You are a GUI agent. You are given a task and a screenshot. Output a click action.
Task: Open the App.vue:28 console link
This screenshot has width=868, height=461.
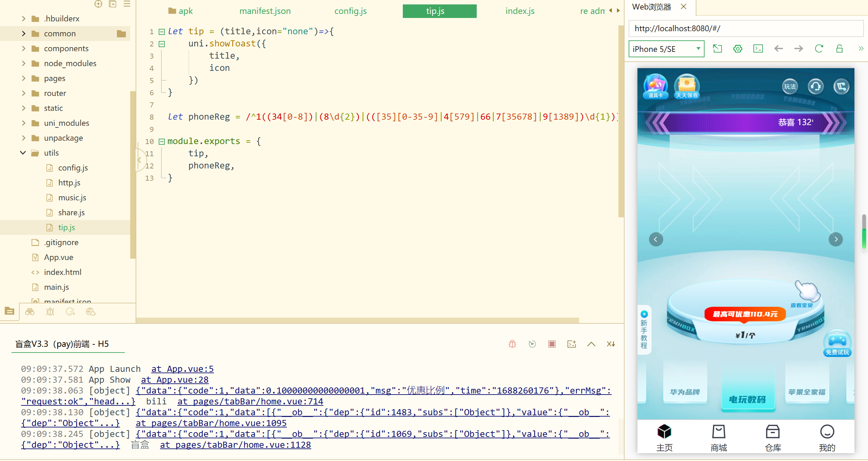coord(175,380)
